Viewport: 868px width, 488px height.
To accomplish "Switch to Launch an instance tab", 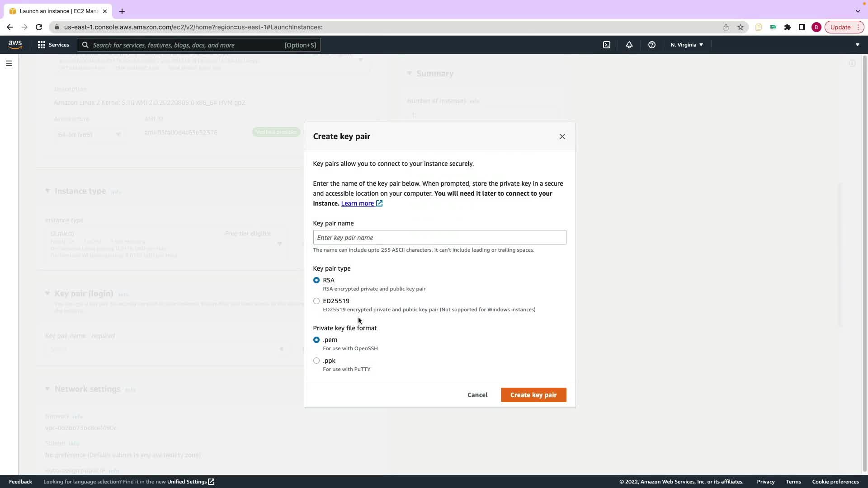I will coord(58,11).
